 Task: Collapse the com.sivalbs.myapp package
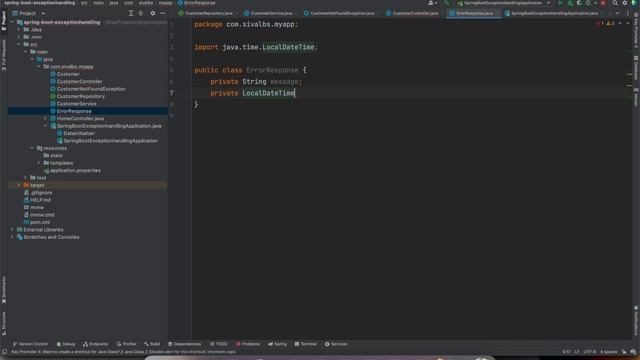(x=39, y=67)
